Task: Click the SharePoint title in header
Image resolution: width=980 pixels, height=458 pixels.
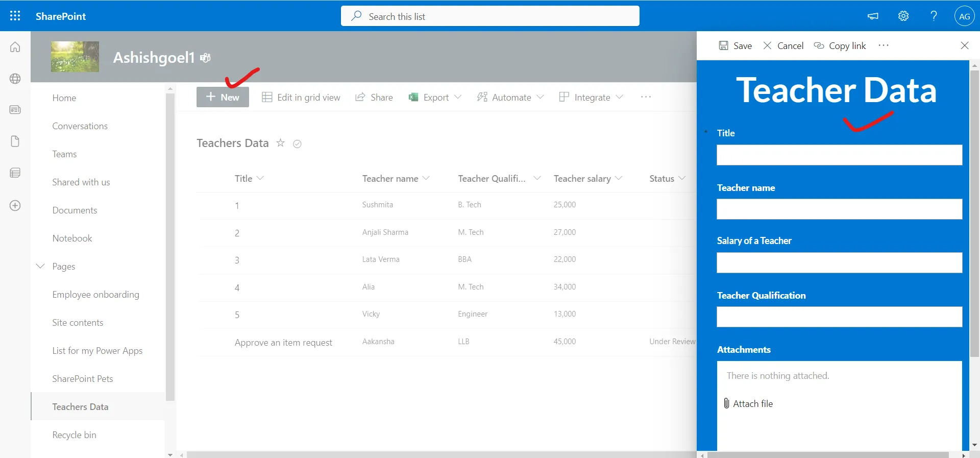Action: 61,16
